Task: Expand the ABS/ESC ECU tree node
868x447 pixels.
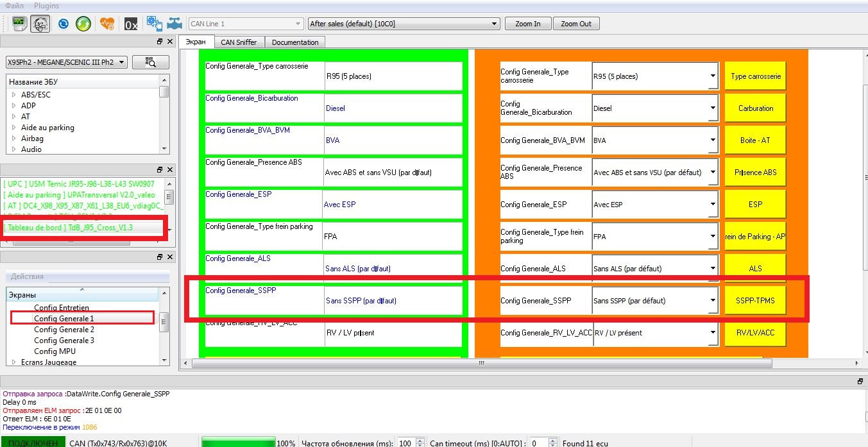Action: 13,95
